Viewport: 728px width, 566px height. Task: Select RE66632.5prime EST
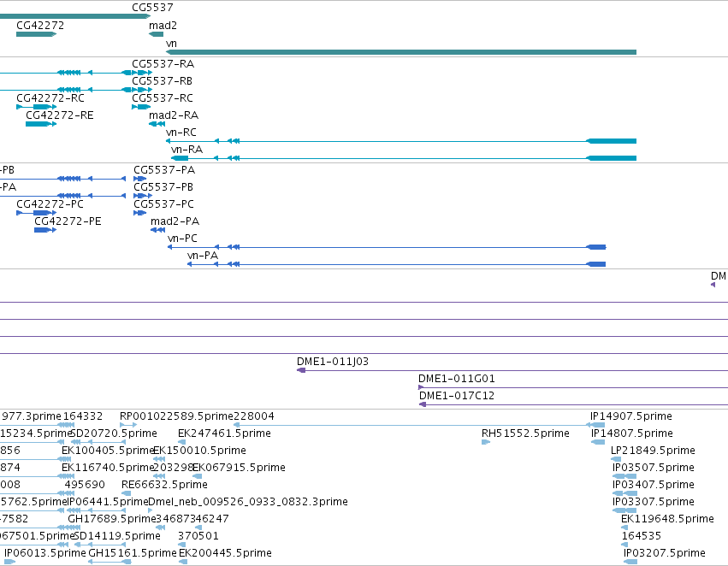[x=126, y=493]
